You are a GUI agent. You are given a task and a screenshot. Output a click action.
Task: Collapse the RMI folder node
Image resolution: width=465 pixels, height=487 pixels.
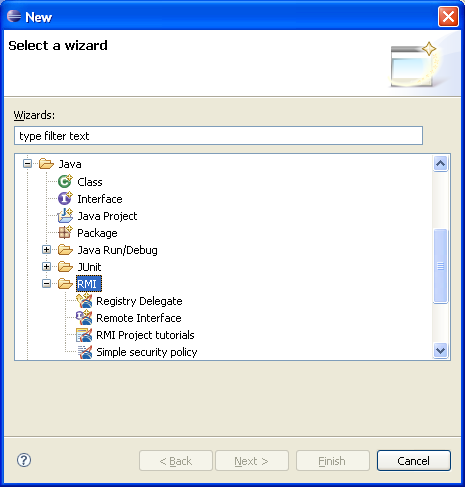pyautogui.click(x=46, y=284)
